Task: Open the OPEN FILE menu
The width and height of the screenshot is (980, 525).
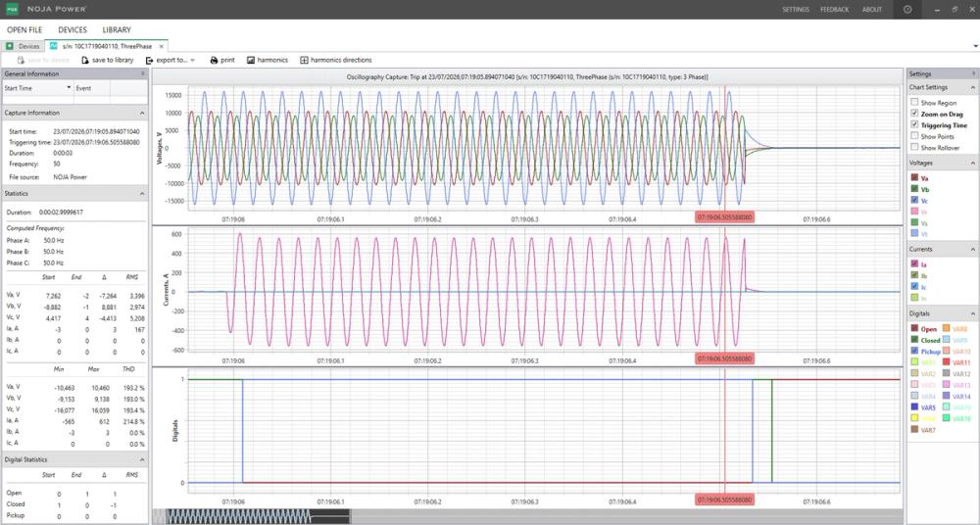Action: [x=24, y=30]
